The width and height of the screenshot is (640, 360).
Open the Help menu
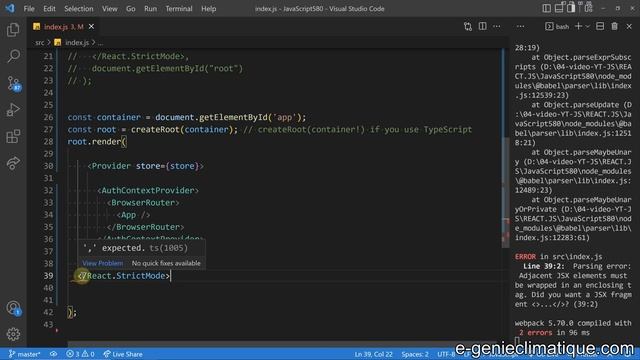click(209, 9)
